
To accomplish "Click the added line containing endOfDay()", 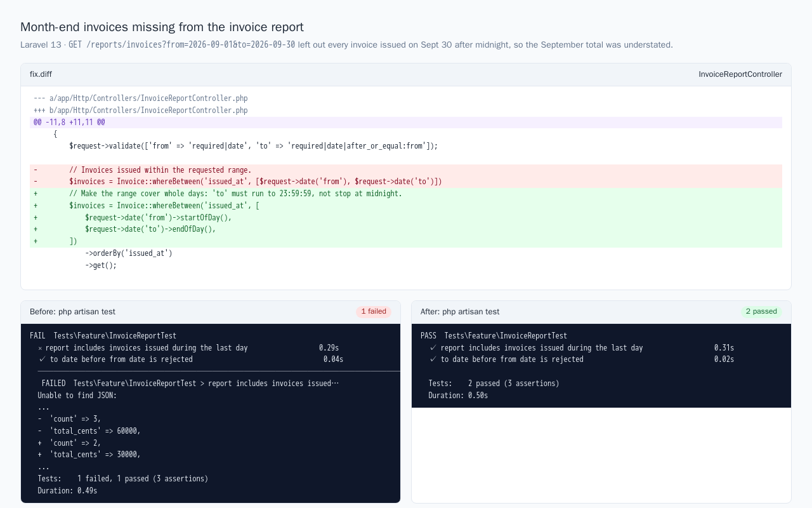I will coord(406,229).
